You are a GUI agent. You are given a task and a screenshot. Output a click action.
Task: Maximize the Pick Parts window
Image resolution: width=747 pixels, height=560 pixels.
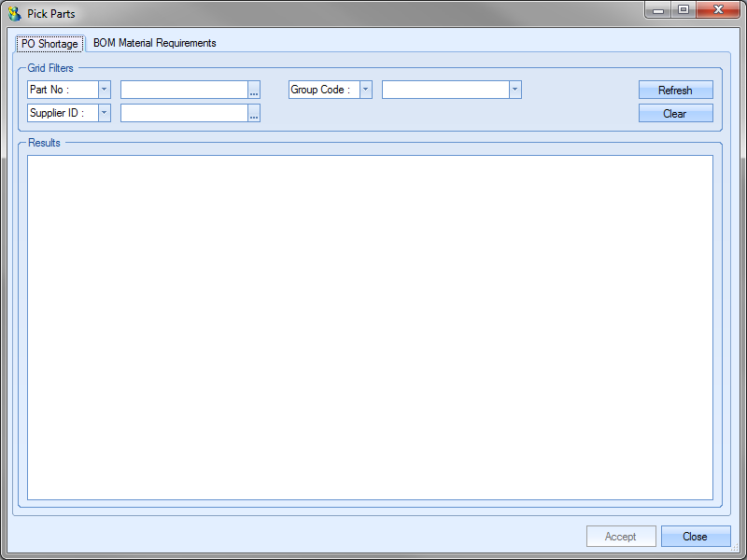(x=684, y=10)
